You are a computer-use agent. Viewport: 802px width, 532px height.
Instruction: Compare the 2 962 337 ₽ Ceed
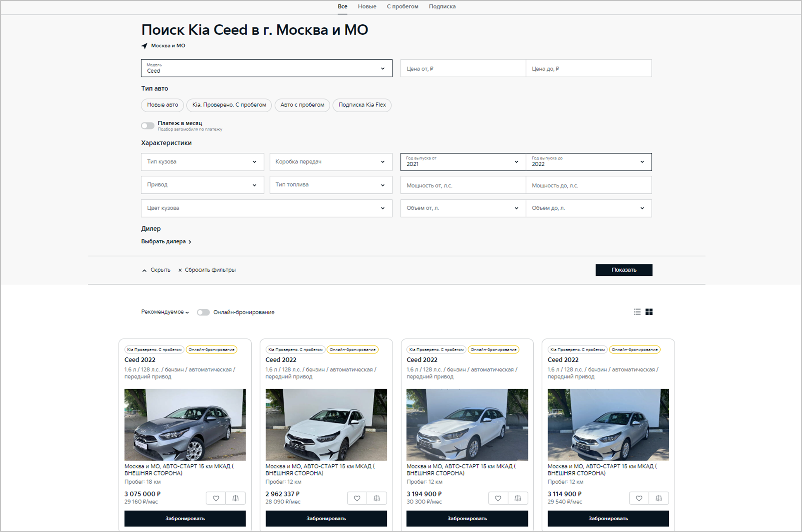(377, 498)
